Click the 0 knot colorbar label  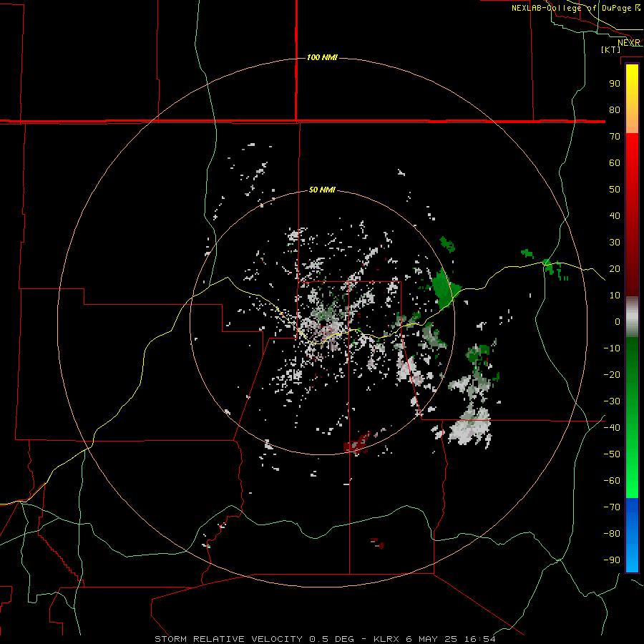point(618,322)
